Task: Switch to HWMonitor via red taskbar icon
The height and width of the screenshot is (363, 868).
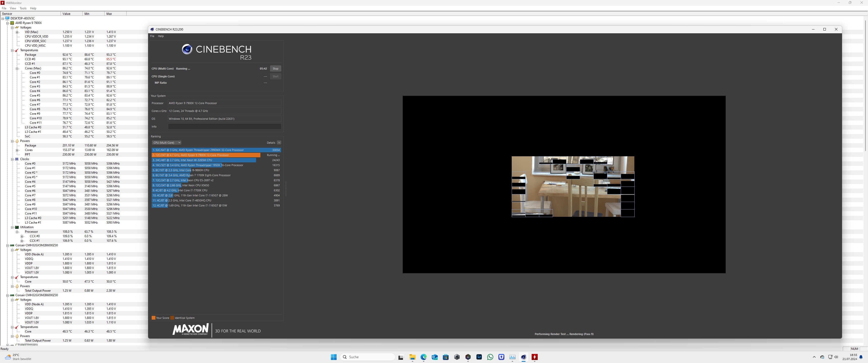Action: point(534,357)
